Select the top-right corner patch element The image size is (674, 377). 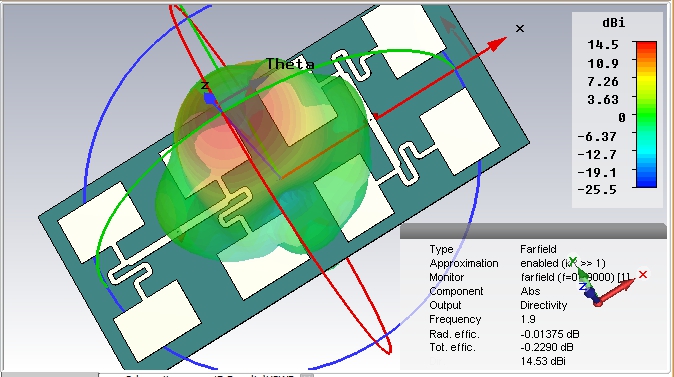[404, 40]
